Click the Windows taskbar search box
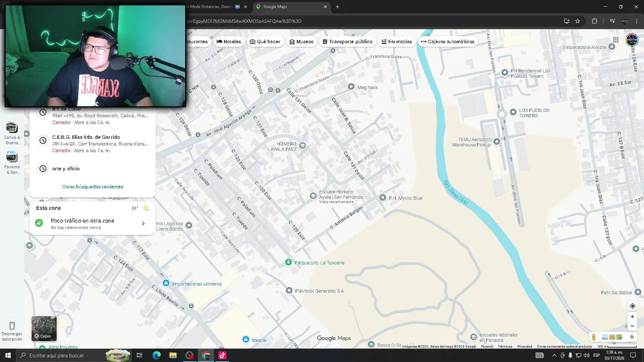The image size is (644, 362). (74, 355)
